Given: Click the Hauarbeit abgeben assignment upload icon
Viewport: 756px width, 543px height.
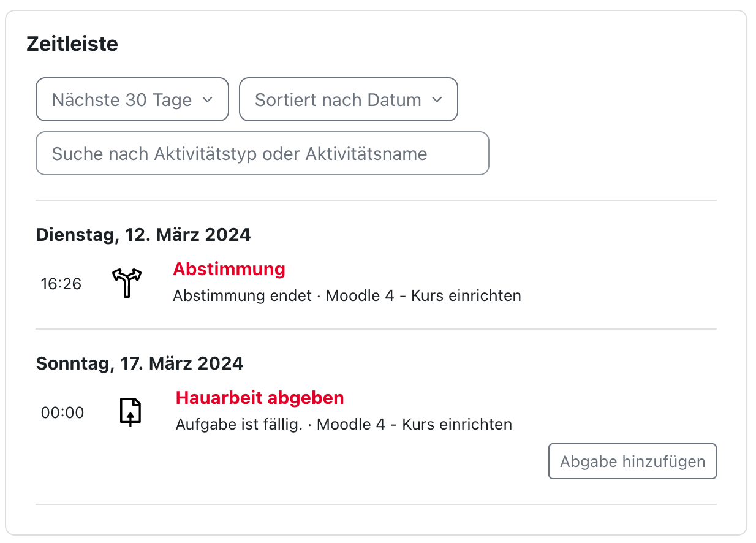Looking at the screenshot, I should click(x=130, y=412).
